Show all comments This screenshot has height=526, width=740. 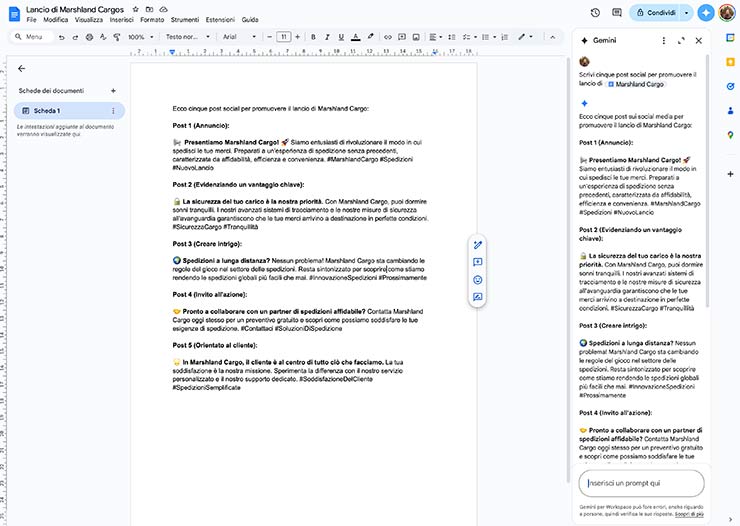click(616, 13)
